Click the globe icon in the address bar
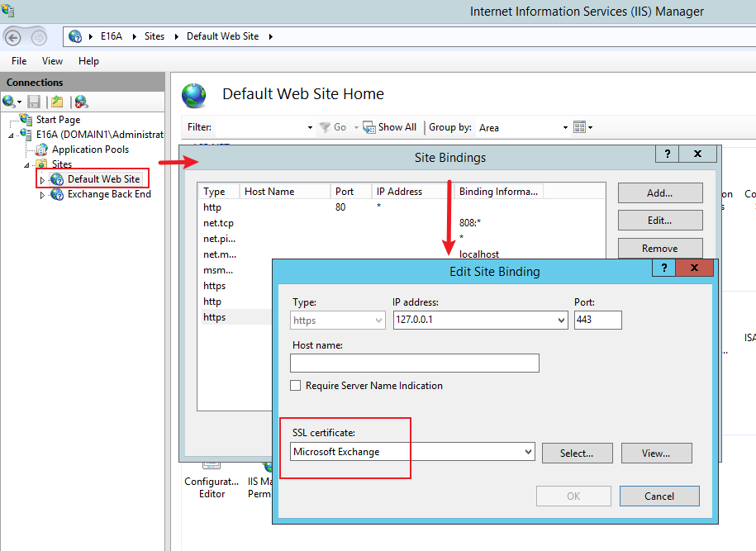 click(75, 36)
